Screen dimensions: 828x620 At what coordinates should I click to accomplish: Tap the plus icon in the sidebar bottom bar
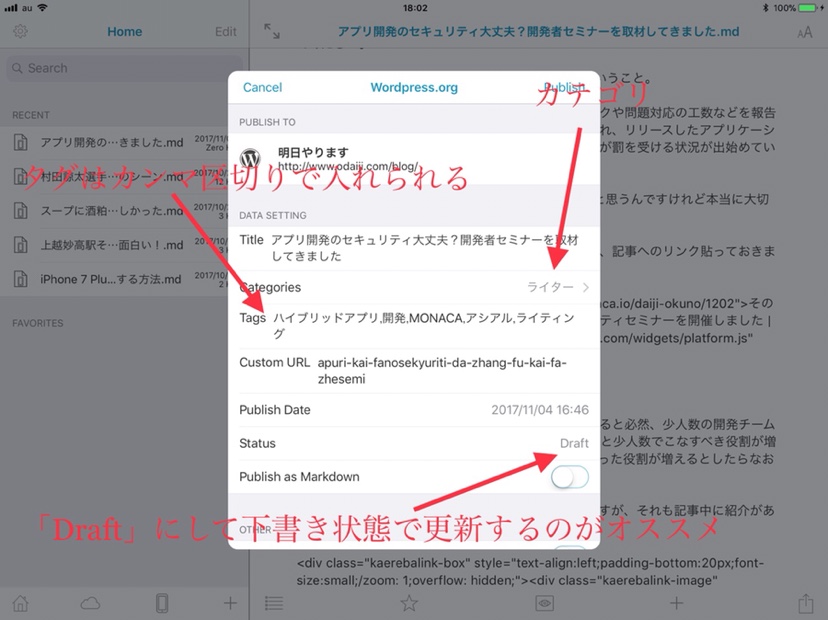230,603
